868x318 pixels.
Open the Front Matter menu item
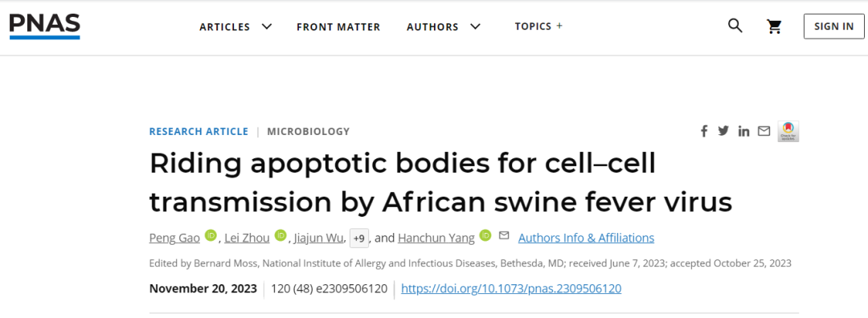click(338, 26)
